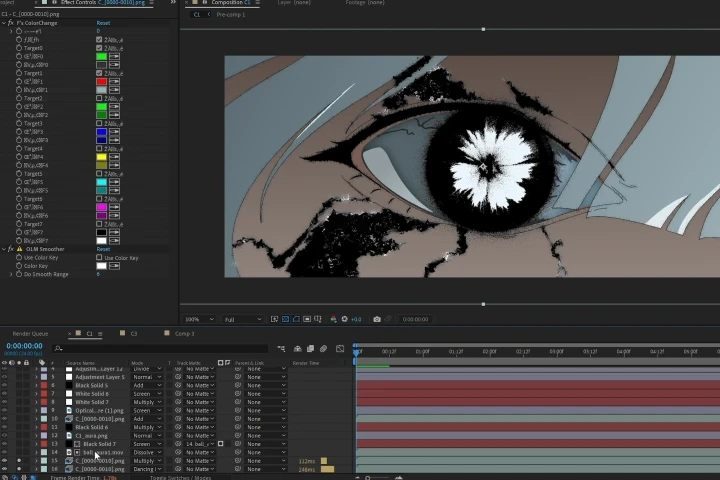The width and height of the screenshot is (720, 480).
Task: Open the graph editor in timeline
Action: tap(340, 349)
